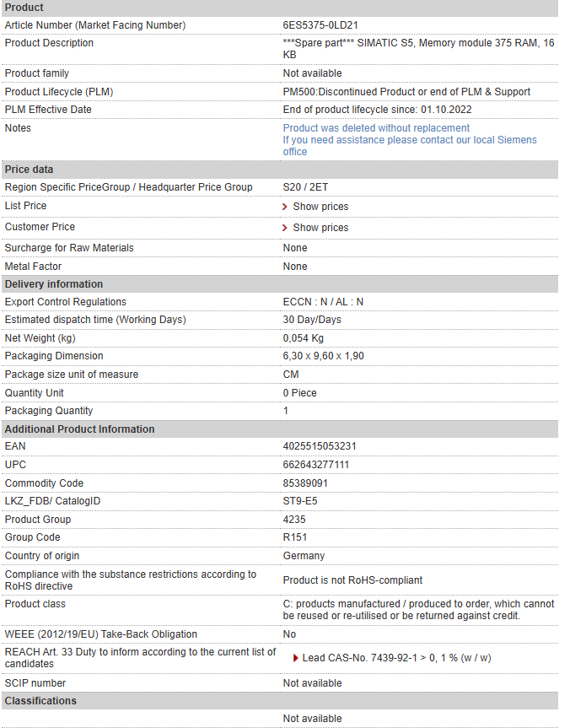
Task: Click the red chevron beside List Price
Action: [x=285, y=207]
